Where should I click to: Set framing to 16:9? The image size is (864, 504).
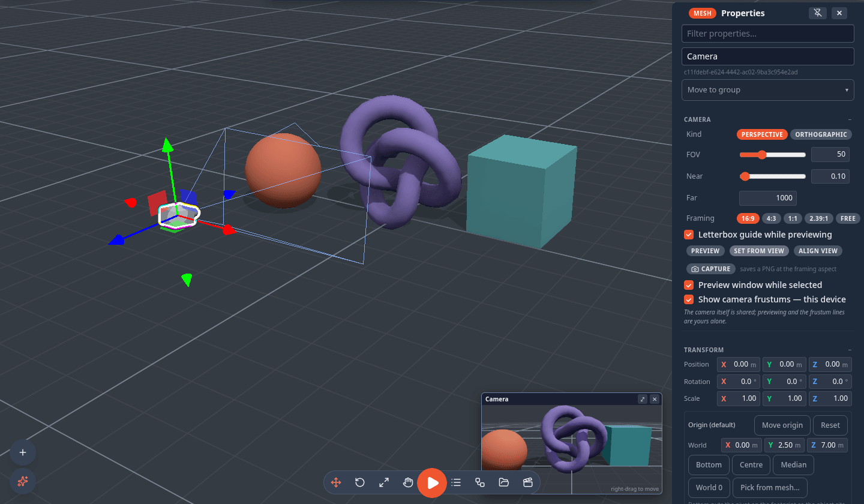pos(748,218)
